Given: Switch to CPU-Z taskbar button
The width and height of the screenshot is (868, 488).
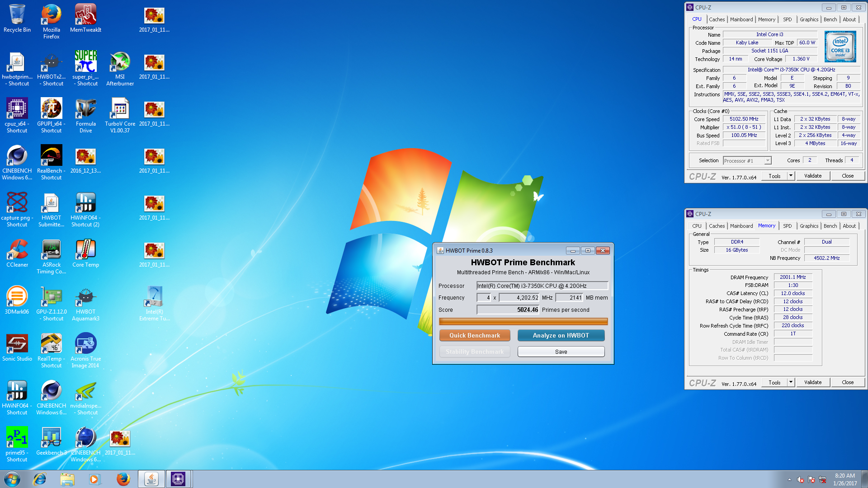Looking at the screenshot, I should (x=178, y=479).
